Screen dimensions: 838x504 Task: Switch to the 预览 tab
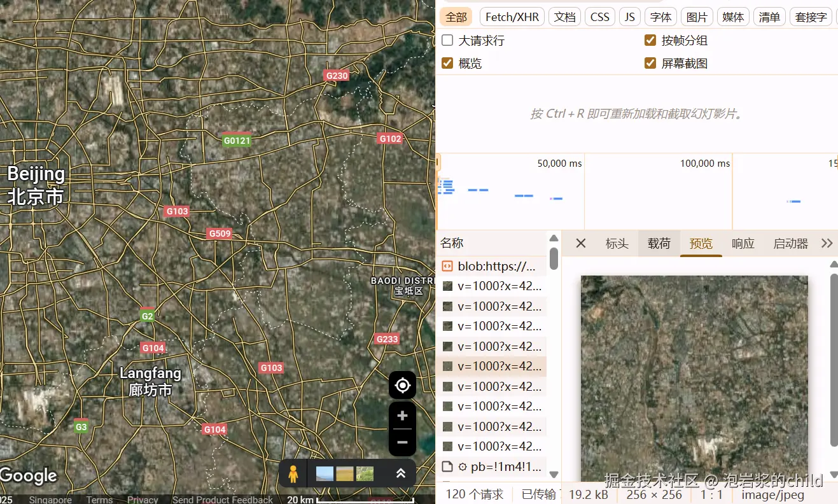coord(701,243)
